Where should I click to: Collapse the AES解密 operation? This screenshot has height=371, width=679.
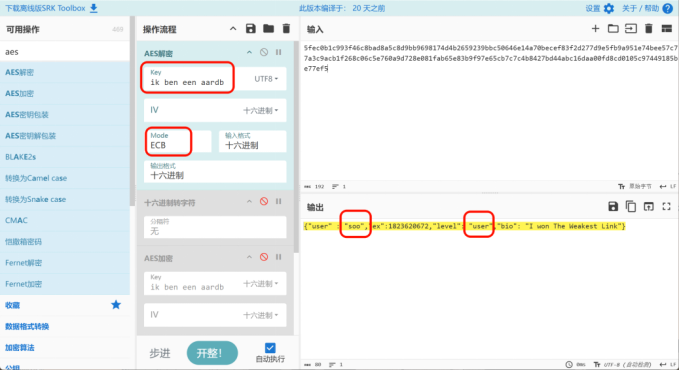249,52
